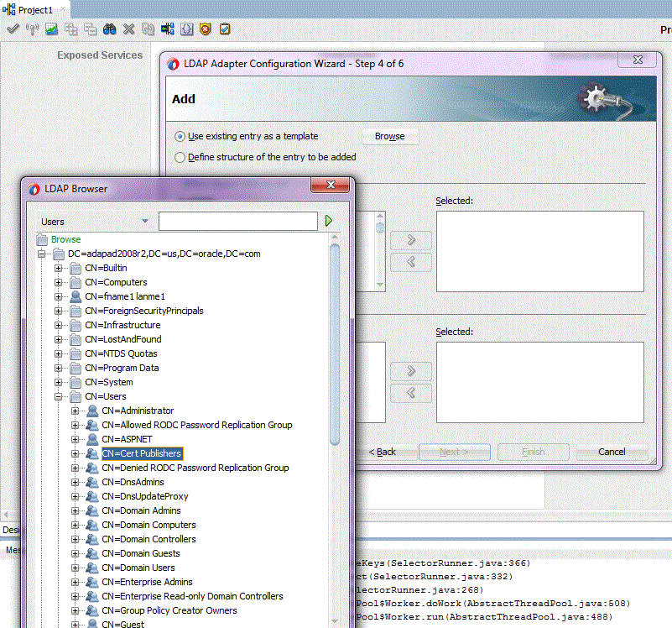This screenshot has width=672, height=628.
Task: Click the antenna signal toolbar icon
Action: pos(32,29)
